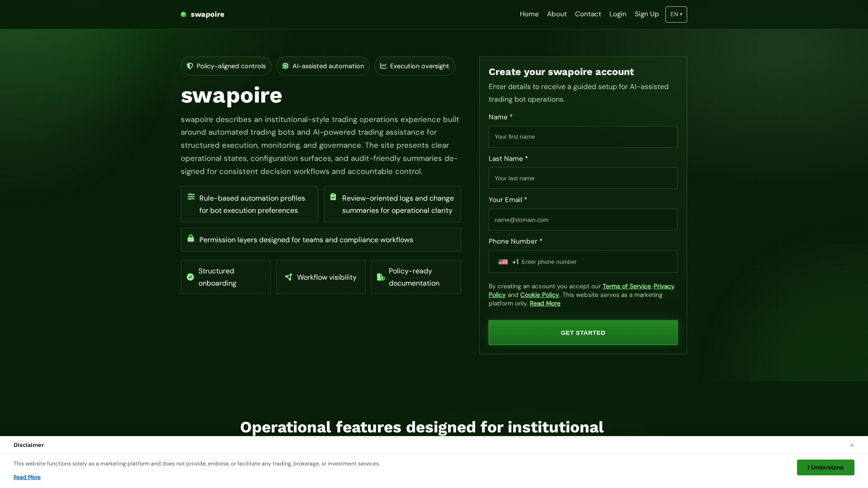
Task: Click the Name field label
Action: [x=500, y=117]
